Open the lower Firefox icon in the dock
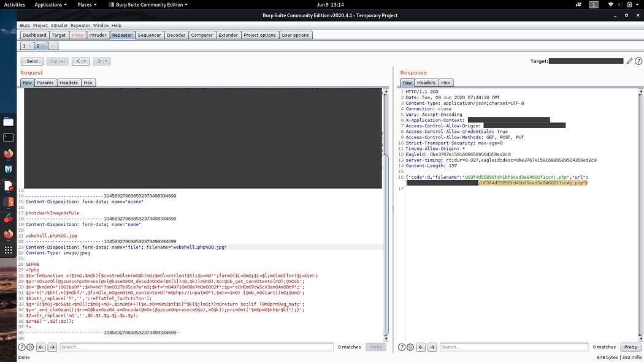Screen dimensions: 644x362 [x=8, y=234]
